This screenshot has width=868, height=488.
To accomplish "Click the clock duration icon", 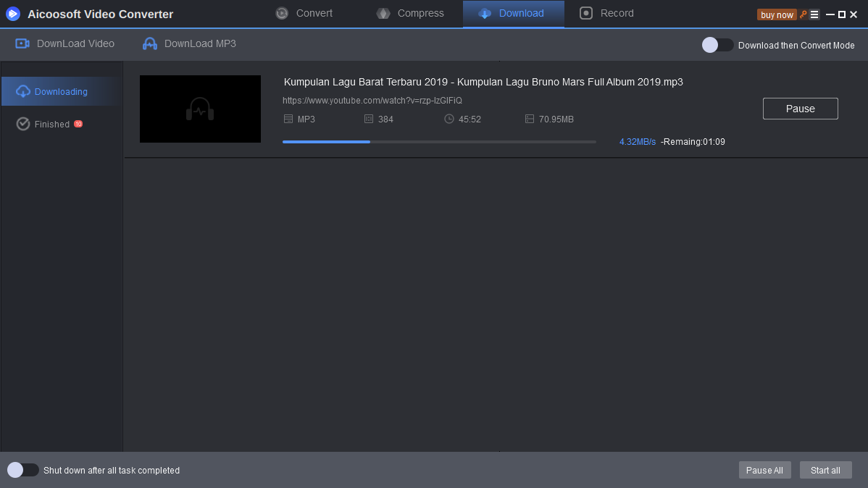I will (449, 119).
